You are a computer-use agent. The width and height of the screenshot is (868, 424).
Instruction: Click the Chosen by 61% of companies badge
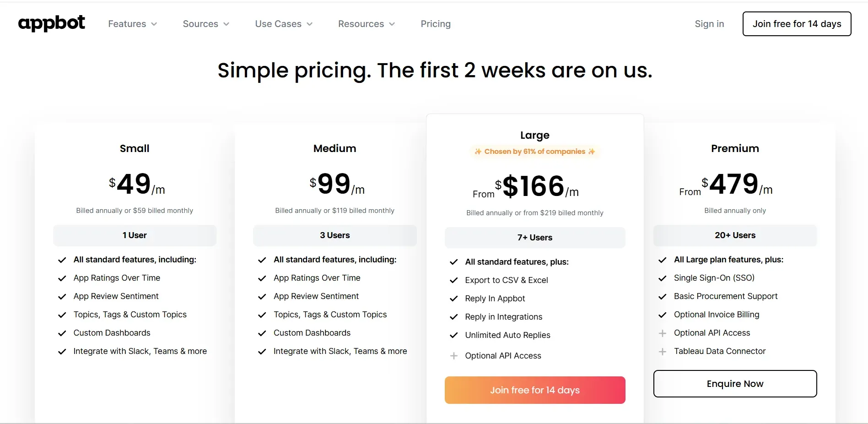(x=534, y=151)
